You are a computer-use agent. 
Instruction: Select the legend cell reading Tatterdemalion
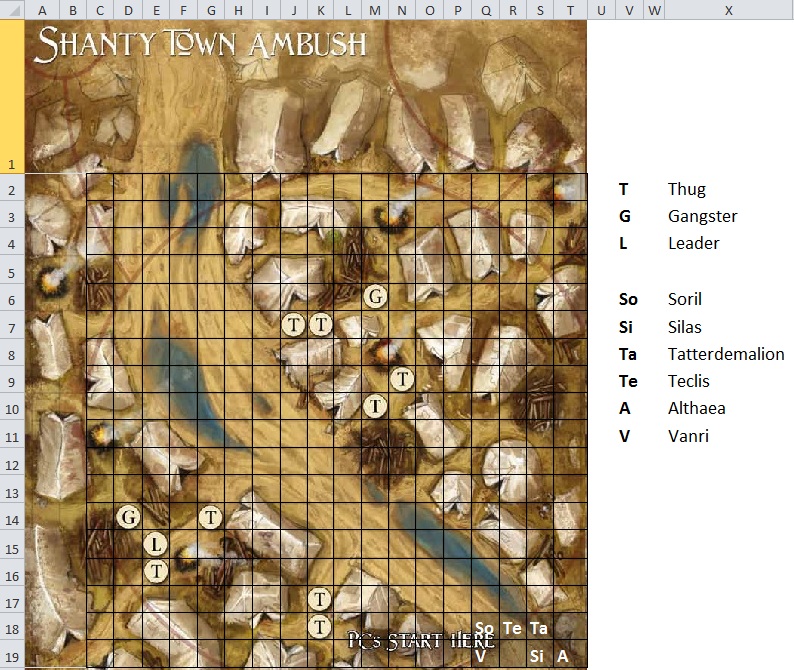click(726, 354)
